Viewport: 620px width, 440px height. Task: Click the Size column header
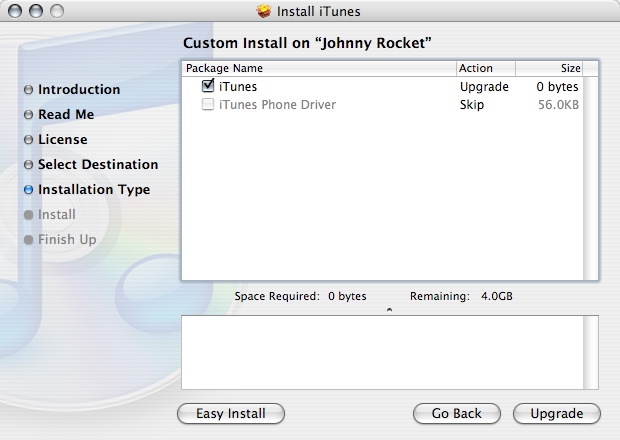tap(550, 68)
